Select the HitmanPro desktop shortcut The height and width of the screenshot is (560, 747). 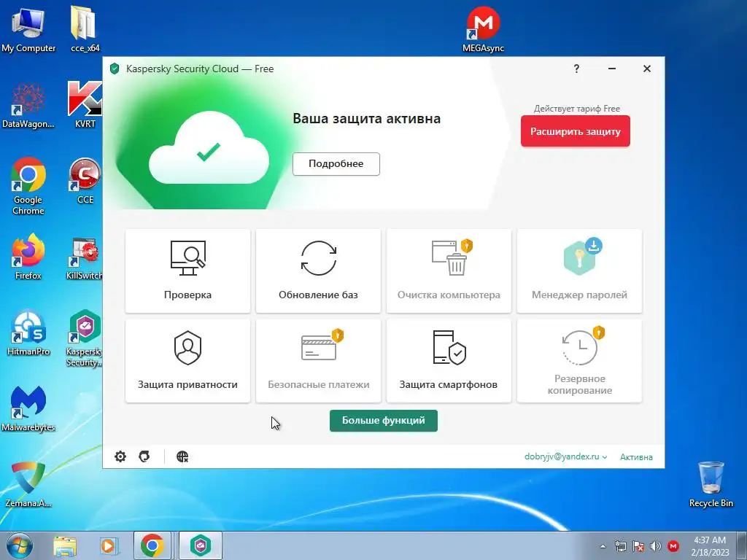(28, 332)
